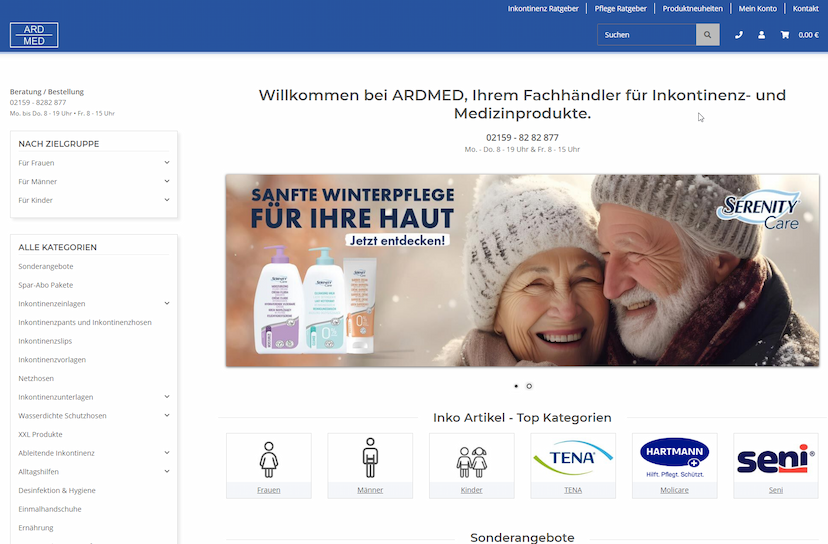
Task: Open Pflege Ratgeber in top menu
Action: [620, 8]
